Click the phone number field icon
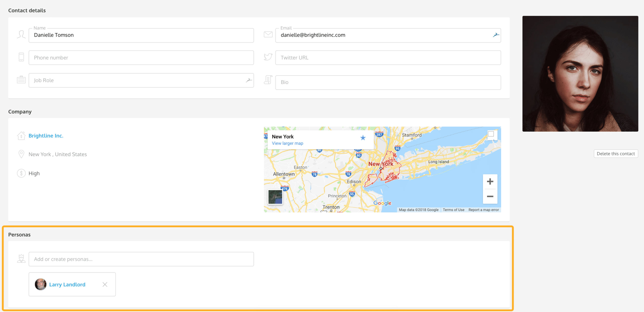644x312 pixels. click(21, 57)
